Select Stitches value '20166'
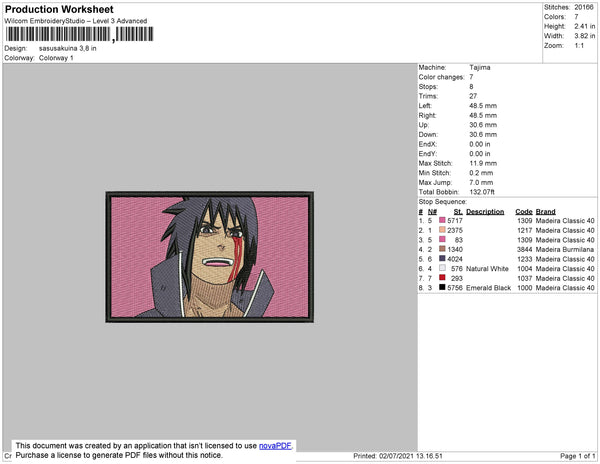600x464 pixels. pyautogui.click(x=584, y=7)
